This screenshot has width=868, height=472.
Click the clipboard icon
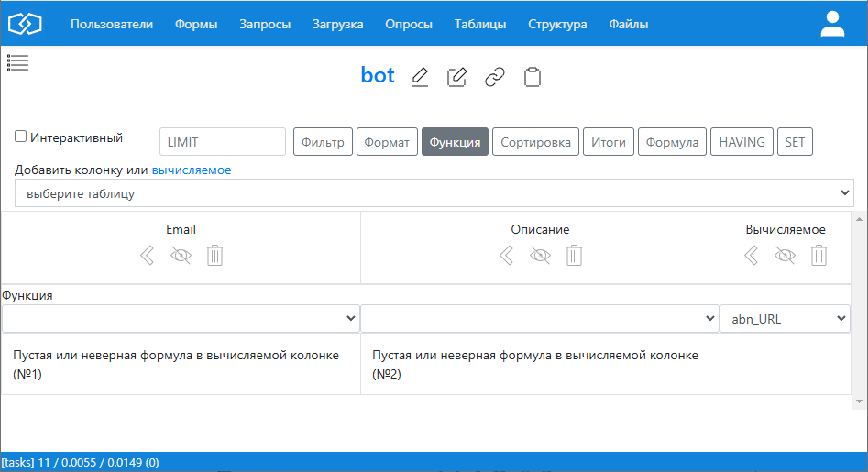coord(532,76)
